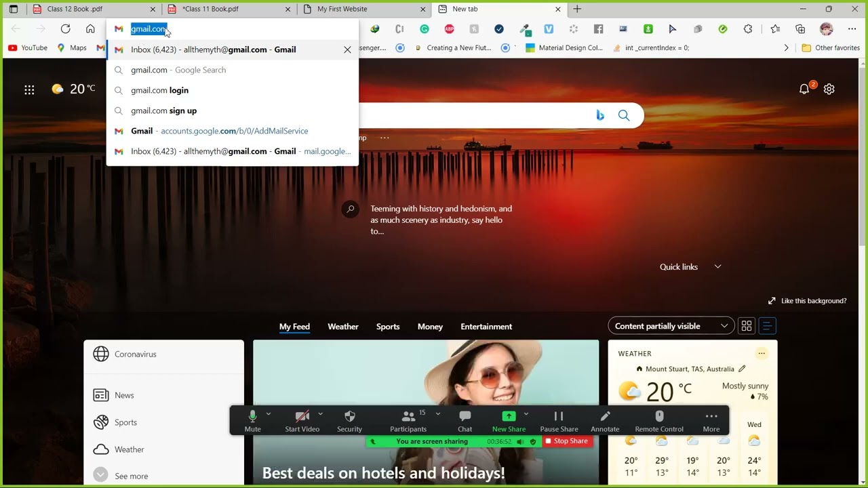
Task: Open the Weather feed tab
Action: 343,327
